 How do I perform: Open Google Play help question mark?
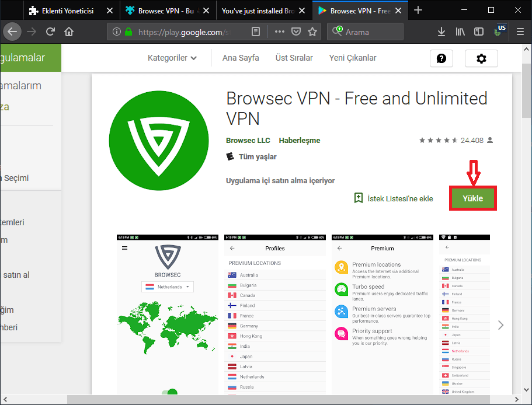[441, 58]
